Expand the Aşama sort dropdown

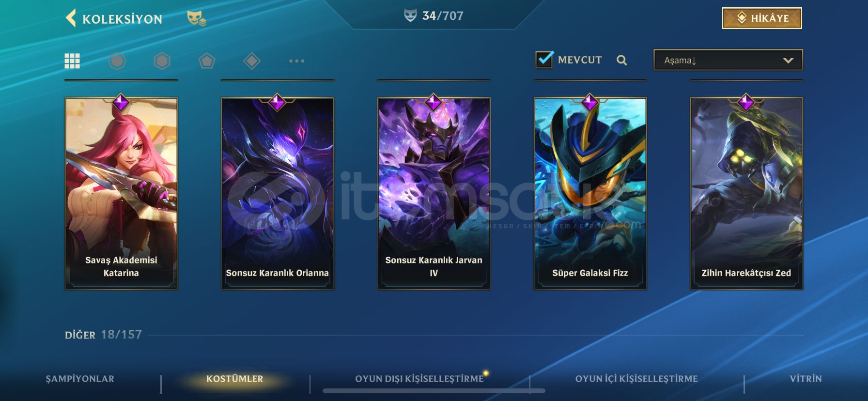(x=728, y=60)
